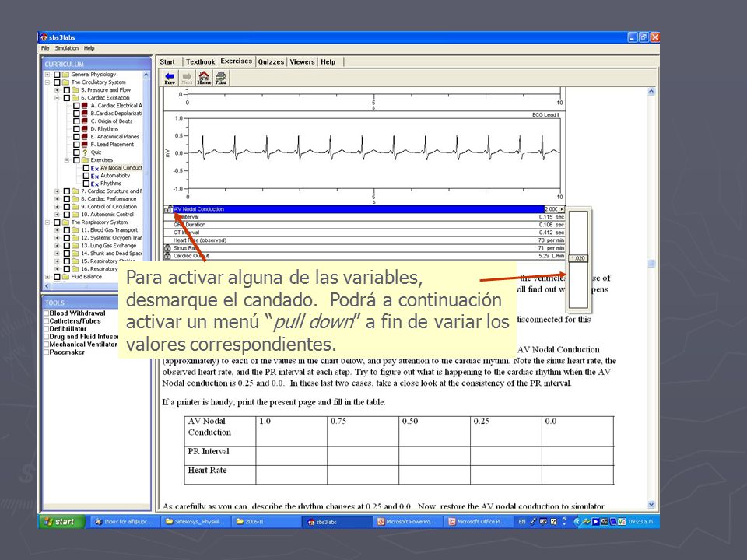Click the book icon for E. Anatomical Planes
Image resolution: width=747 pixels, height=560 pixels.
85,137
